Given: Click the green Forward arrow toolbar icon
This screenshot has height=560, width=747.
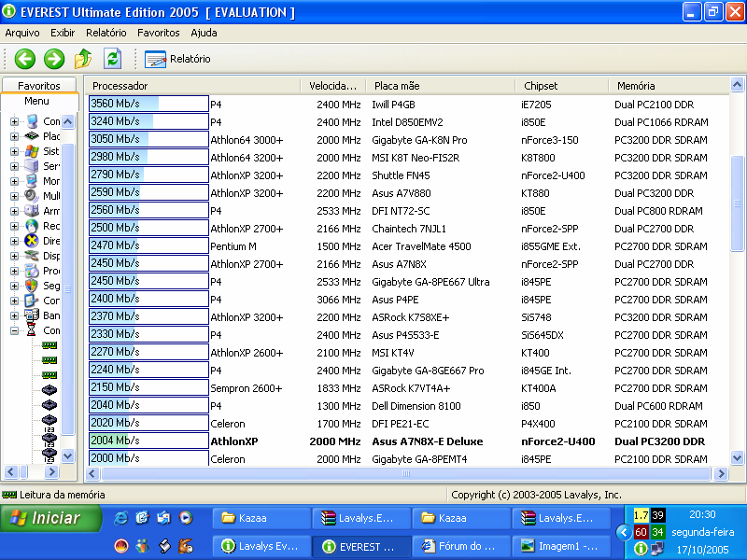Looking at the screenshot, I should point(54,59).
